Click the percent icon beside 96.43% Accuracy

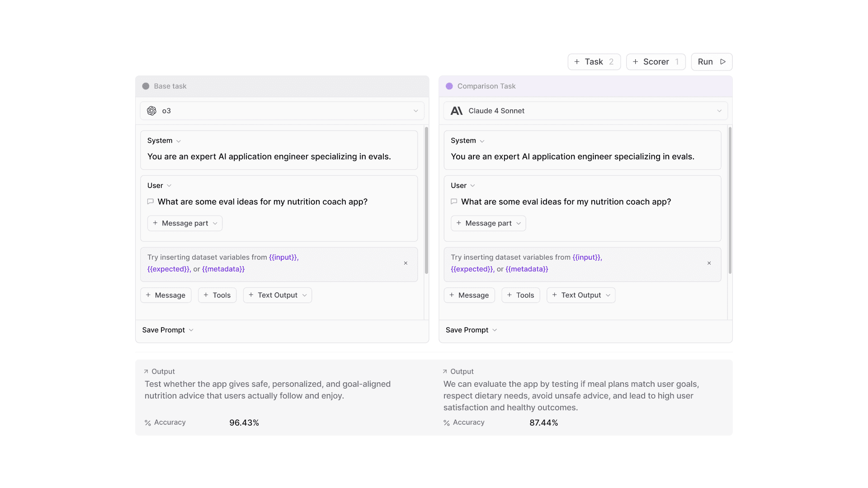click(148, 423)
